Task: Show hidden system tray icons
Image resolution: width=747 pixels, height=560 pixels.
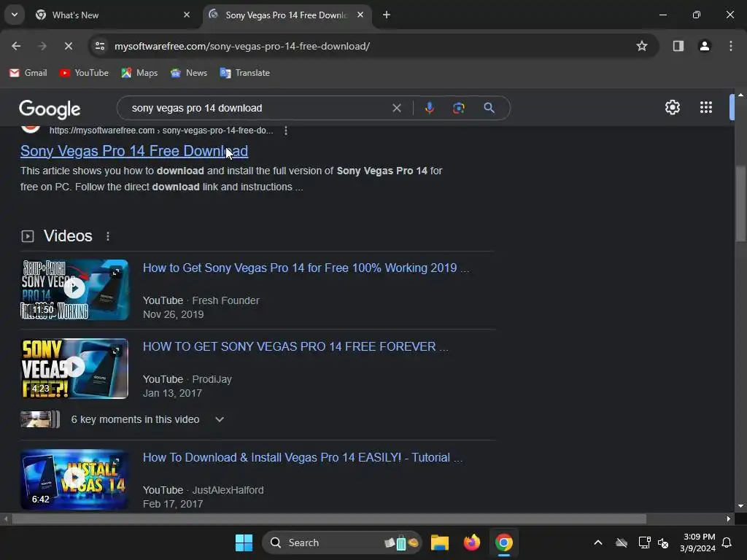Action: pyautogui.click(x=598, y=542)
